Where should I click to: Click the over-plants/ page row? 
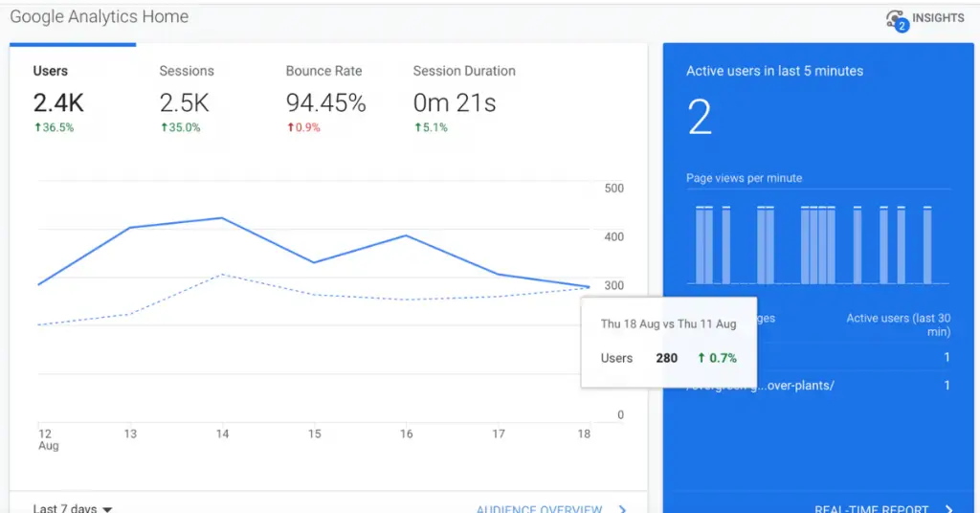818,386
